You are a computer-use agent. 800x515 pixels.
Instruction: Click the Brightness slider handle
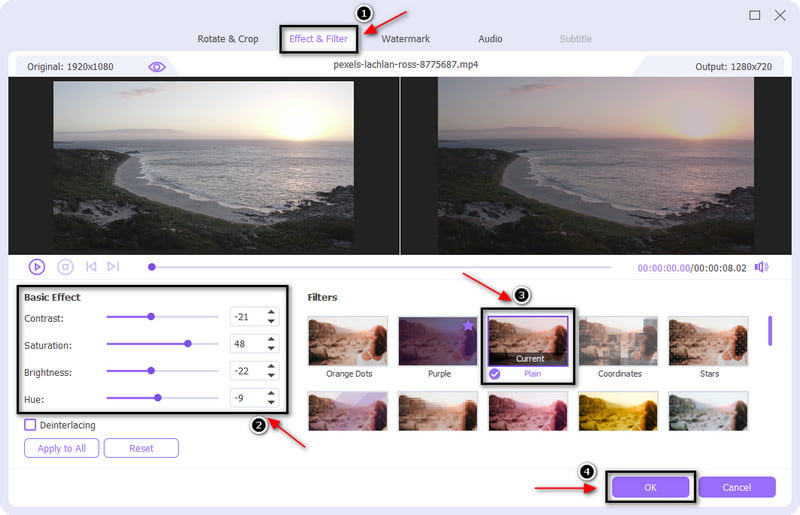pyautogui.click(x=151, y=371)
